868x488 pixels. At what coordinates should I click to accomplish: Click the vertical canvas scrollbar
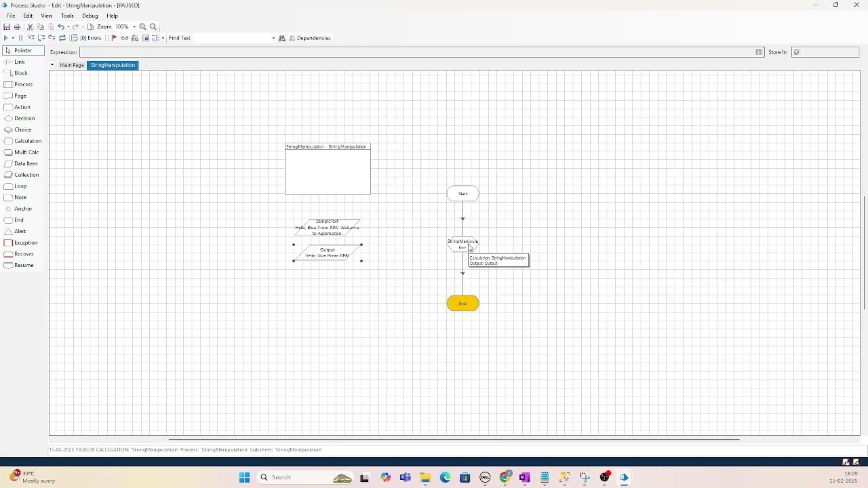pyautogui.click(x=864, y=252)
